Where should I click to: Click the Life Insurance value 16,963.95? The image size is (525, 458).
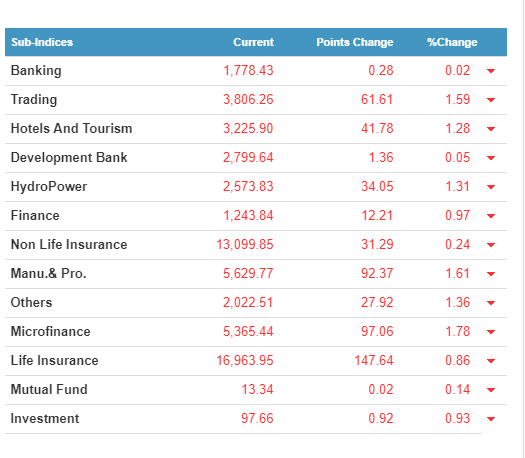click(x=245, y=361)
